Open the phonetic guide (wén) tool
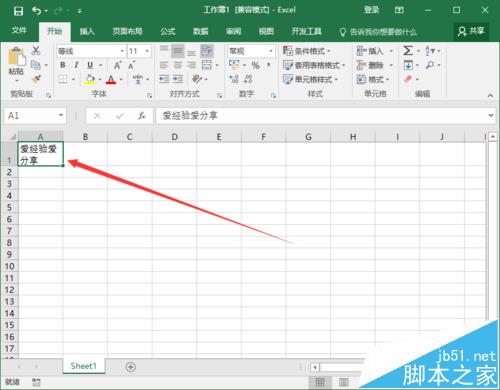 tap(137, 79)
